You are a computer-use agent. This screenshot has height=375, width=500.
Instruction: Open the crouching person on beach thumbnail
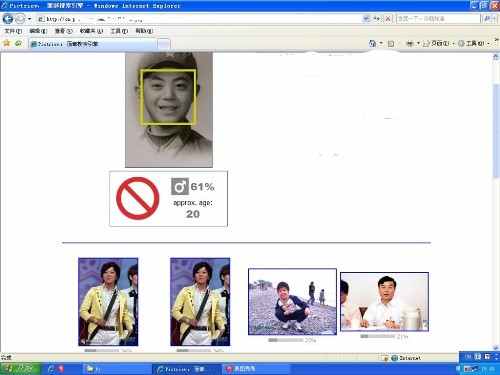(292, 302)
